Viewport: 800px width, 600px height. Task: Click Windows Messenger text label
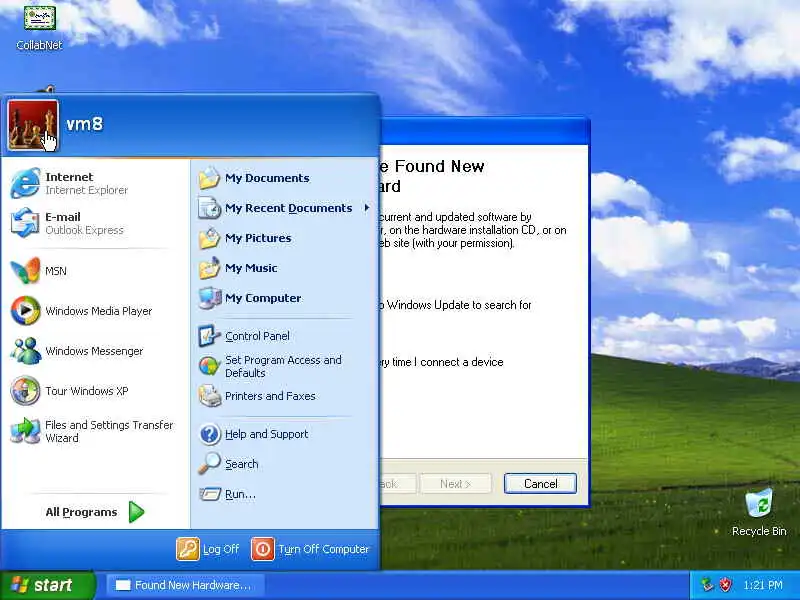[94, 351]
